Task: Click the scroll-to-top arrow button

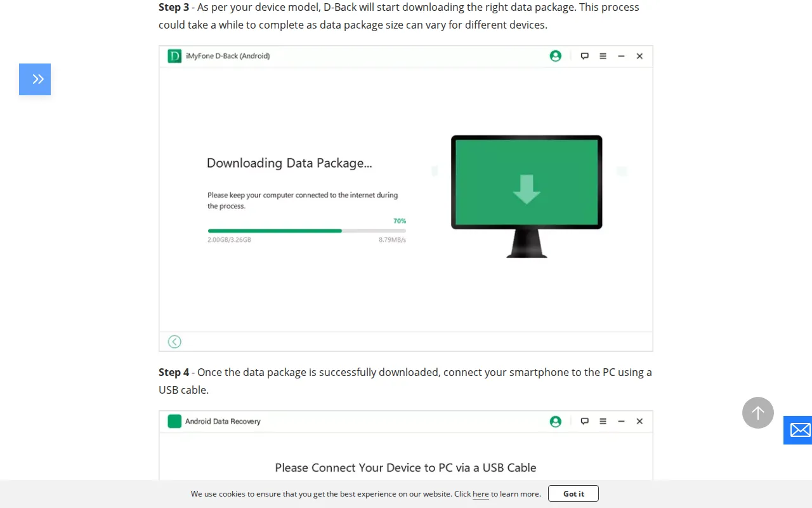Action: (x=758, y=413)
